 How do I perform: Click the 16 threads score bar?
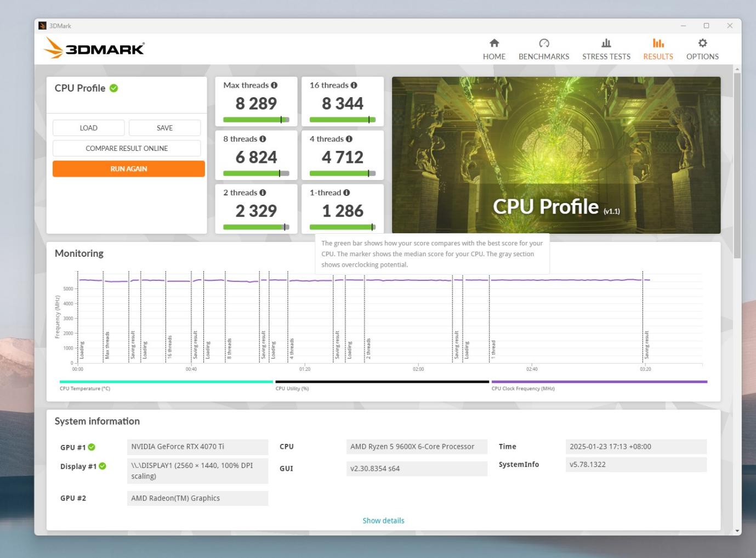(343, 120)
